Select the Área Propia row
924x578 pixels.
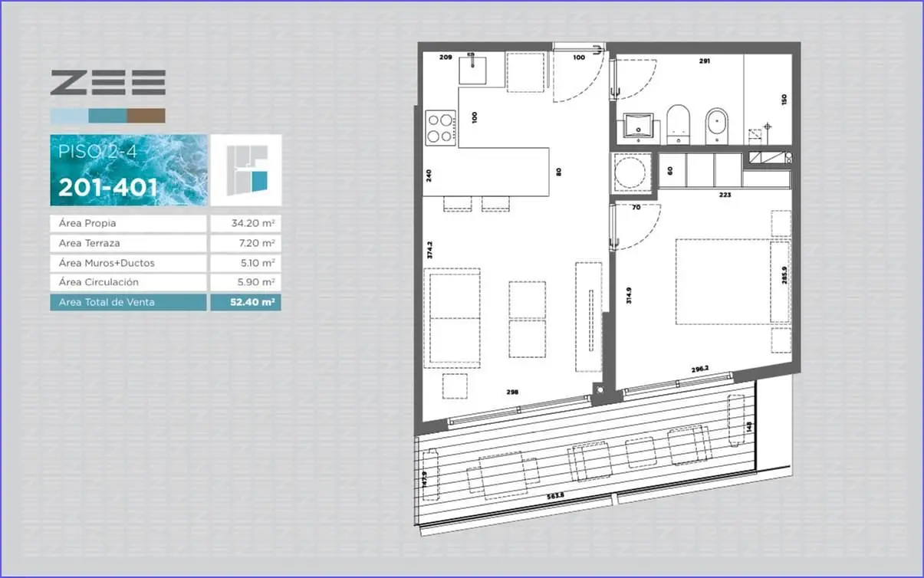166,224
